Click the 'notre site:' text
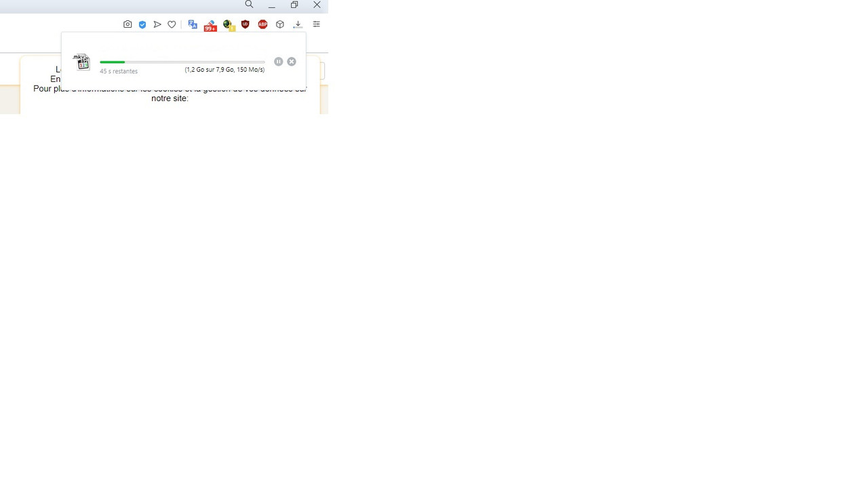This screenshot has width=868, height=488. tap(170, 98)
